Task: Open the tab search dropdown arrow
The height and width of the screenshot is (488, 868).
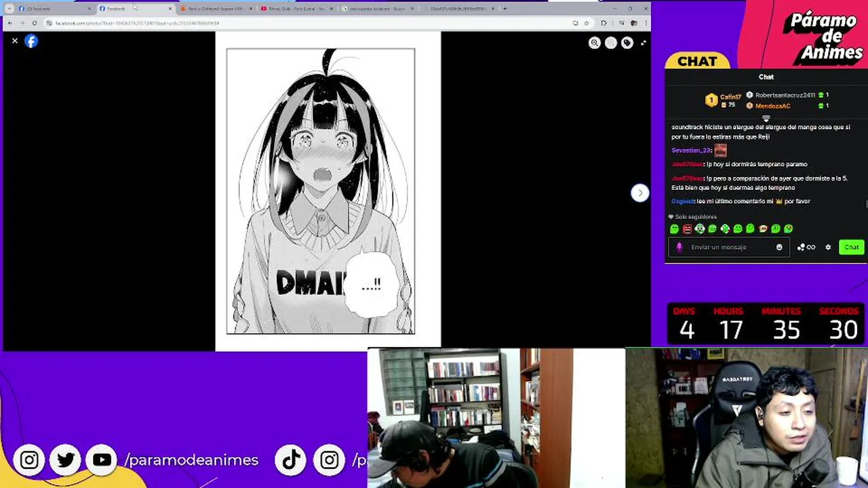Action: tap(9, 9)
